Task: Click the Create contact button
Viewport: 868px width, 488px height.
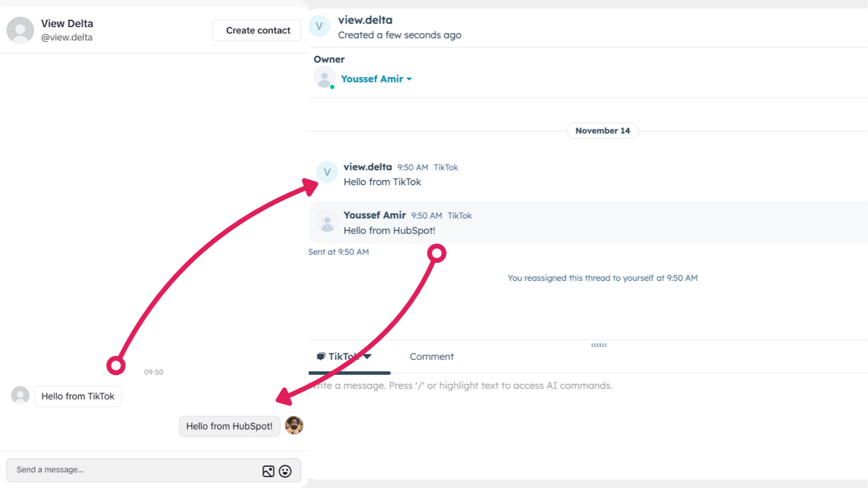Action: (x=256, y=31)
